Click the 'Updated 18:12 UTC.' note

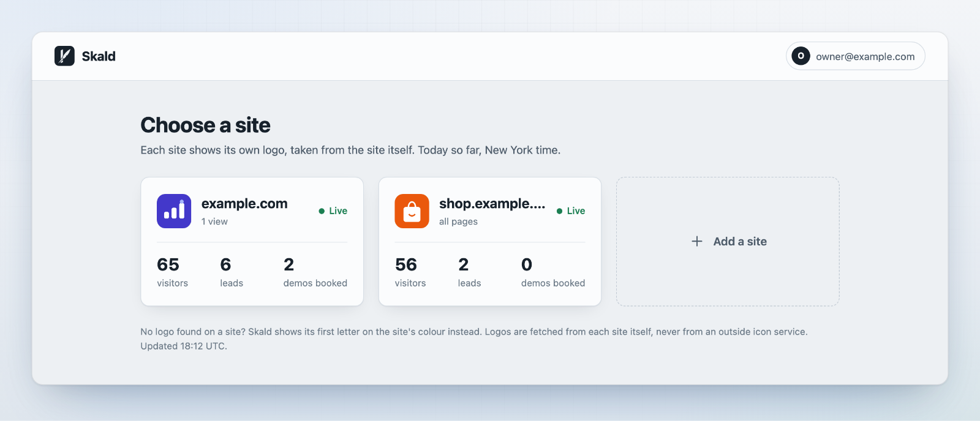click(184, 346)
